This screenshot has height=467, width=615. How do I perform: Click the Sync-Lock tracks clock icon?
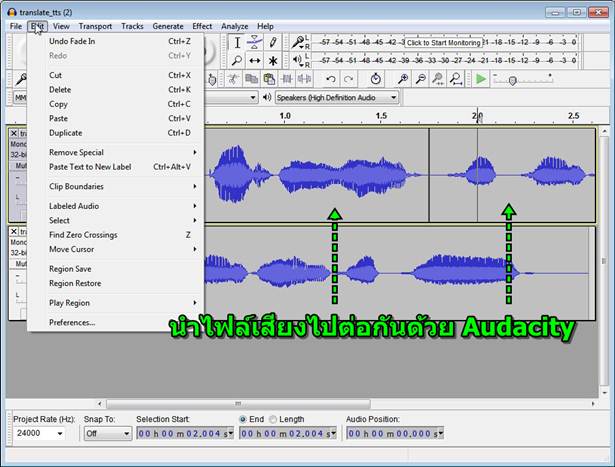[x=375, y=79]
